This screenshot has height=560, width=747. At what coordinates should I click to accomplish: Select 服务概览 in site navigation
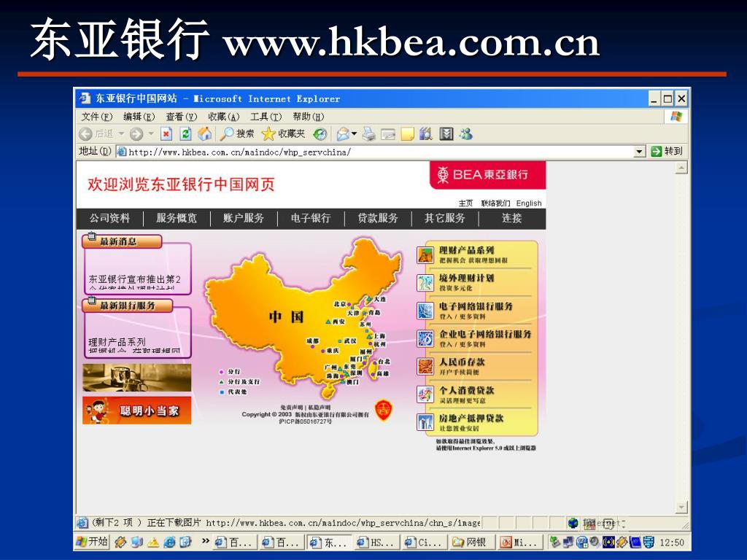click(177, 218)
